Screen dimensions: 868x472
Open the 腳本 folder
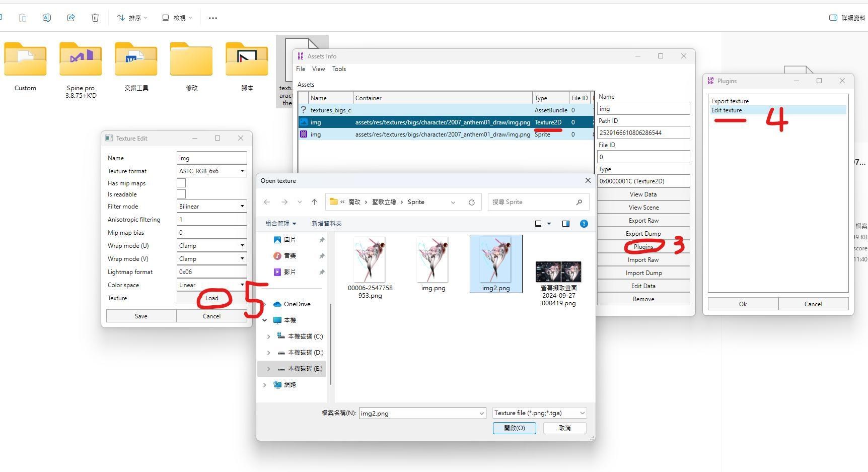click(247, 66)
